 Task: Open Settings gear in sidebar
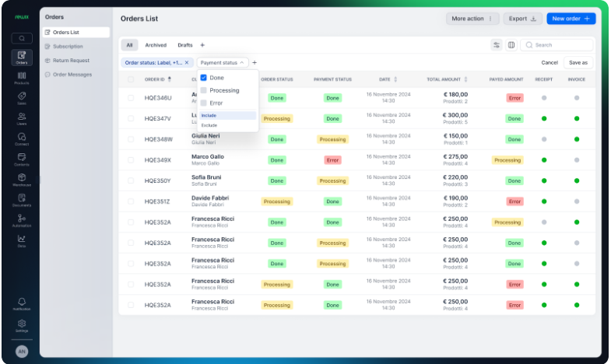point(21,324)
